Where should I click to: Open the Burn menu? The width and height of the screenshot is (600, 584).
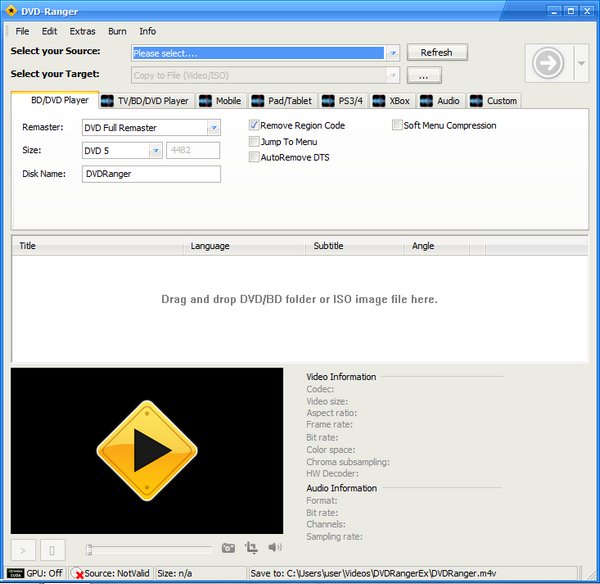[117, 31]
